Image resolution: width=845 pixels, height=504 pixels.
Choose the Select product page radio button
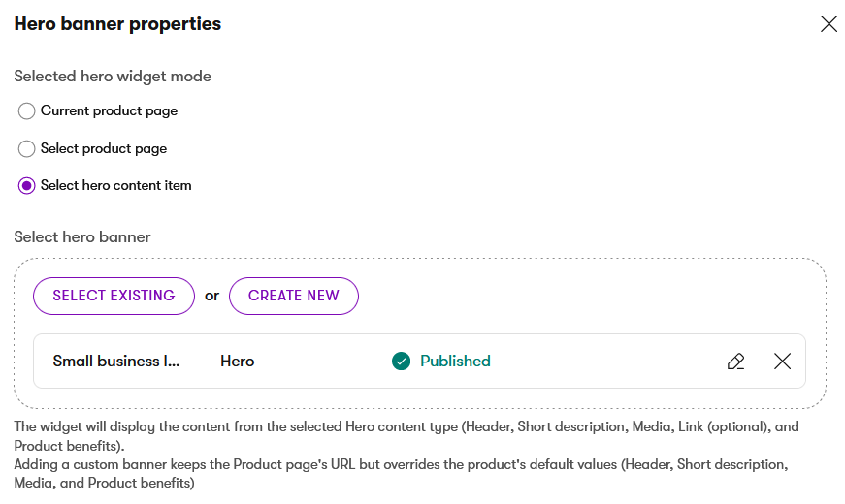[x=26, y=148]
